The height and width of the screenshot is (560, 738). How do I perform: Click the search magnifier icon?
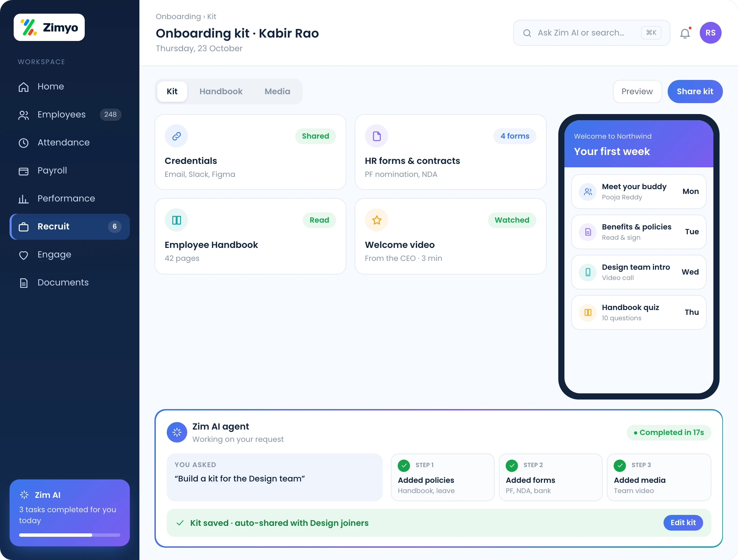[527, 33]
